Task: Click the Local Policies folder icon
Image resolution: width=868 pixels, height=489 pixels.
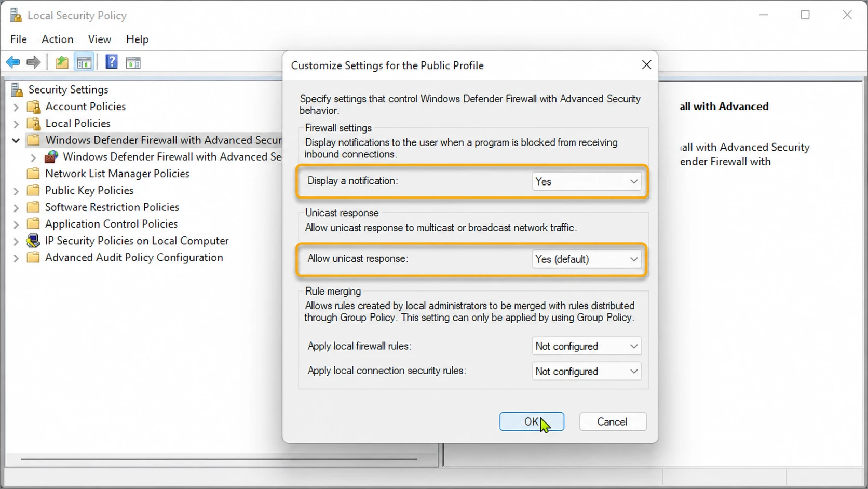Action: 34,124
